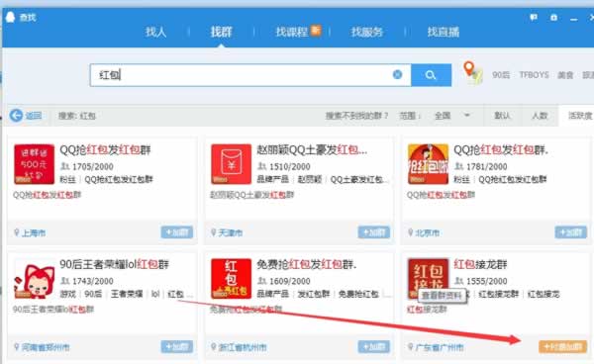This screenshot has height=364, width=594.
Task: Expand the 范围 全国 dropdown
Action: (x=452, y=116)
